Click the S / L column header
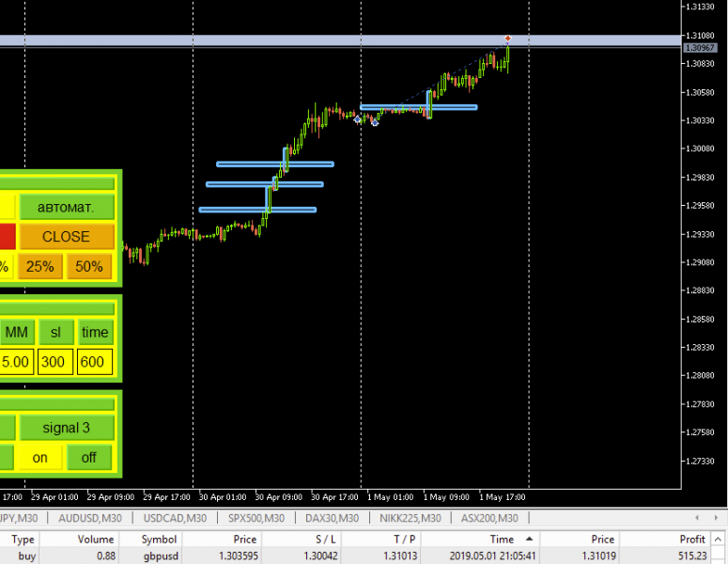728x564 pixels. tap(302, 540)
